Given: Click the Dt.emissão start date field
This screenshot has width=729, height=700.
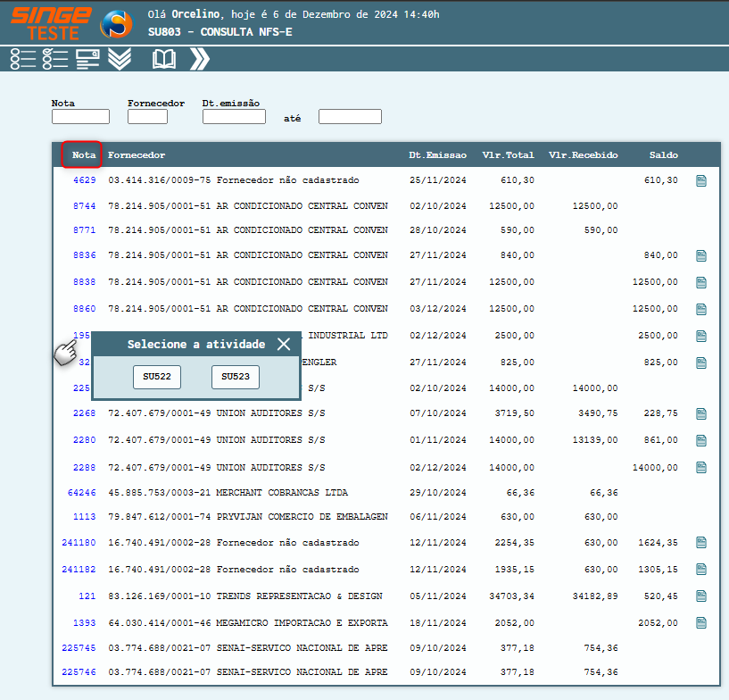Looking at the screenshot, I should pyautogui.click(x=234, y=117).
